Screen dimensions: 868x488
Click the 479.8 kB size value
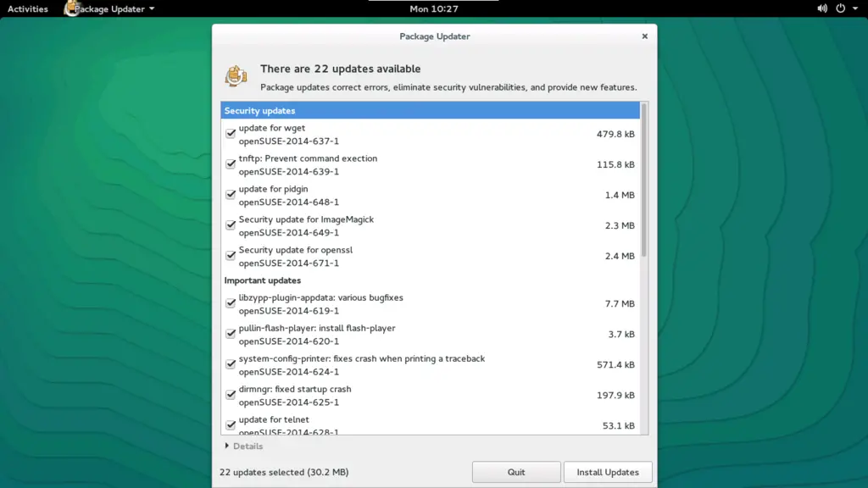coord(615,134)
